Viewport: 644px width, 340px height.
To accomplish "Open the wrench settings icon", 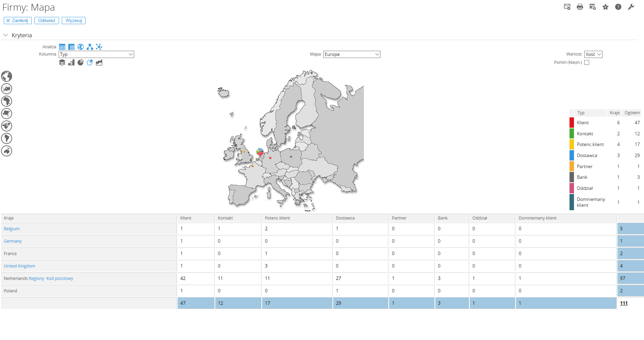I will pos(631,7).
